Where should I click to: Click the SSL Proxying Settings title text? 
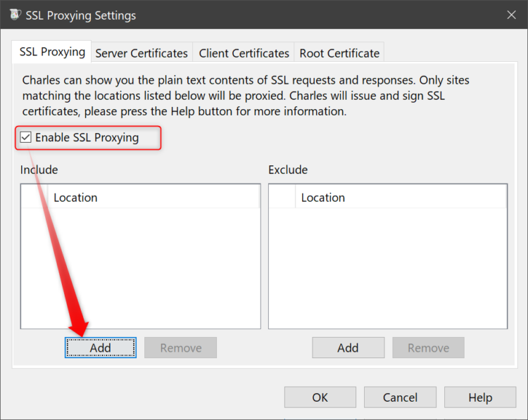pyautogui.click(x=81, y=15)
